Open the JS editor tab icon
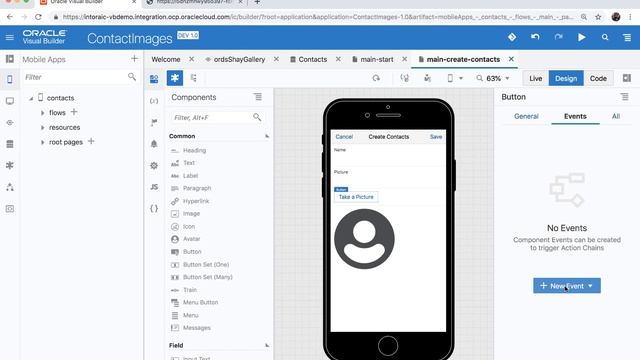 (x=154, y=187)
